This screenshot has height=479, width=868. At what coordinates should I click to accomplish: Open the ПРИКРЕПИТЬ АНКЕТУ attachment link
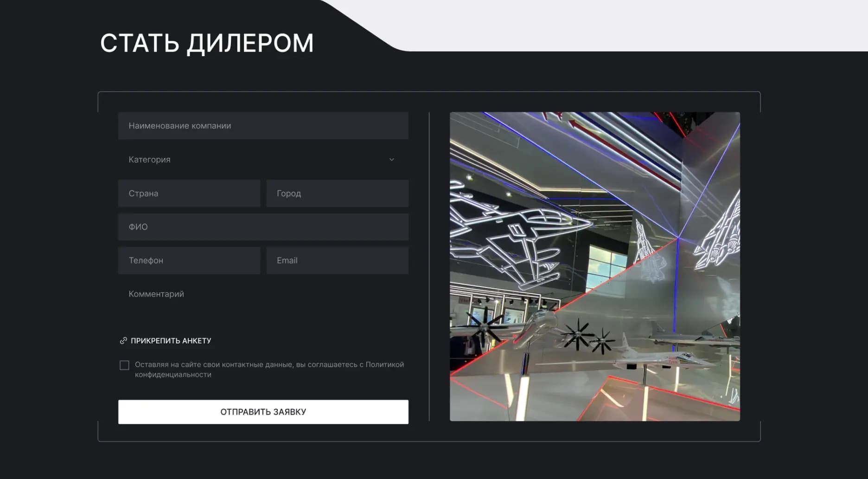point(166,341)
